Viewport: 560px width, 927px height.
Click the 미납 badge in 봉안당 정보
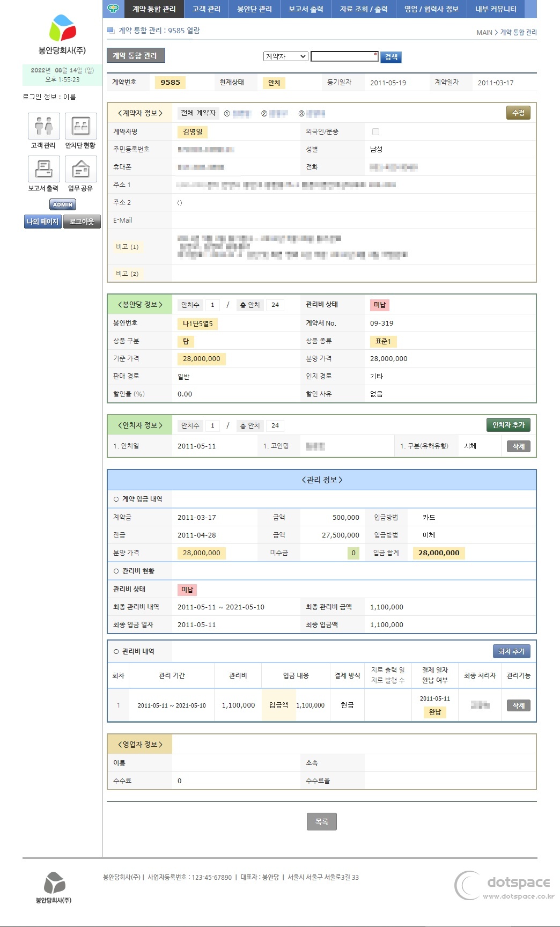(380, 305)
